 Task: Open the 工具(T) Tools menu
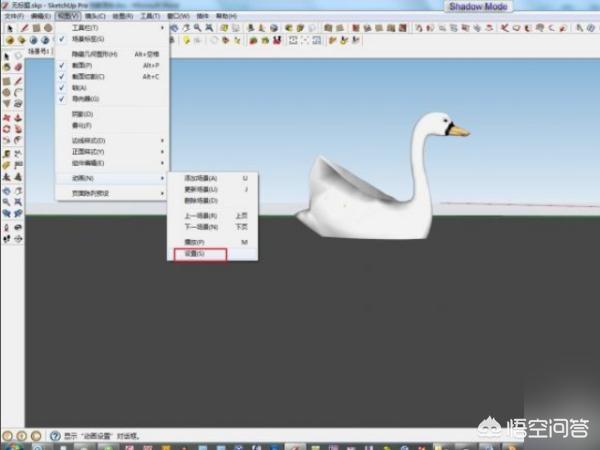pyautogui.click(x=150, y=16)
